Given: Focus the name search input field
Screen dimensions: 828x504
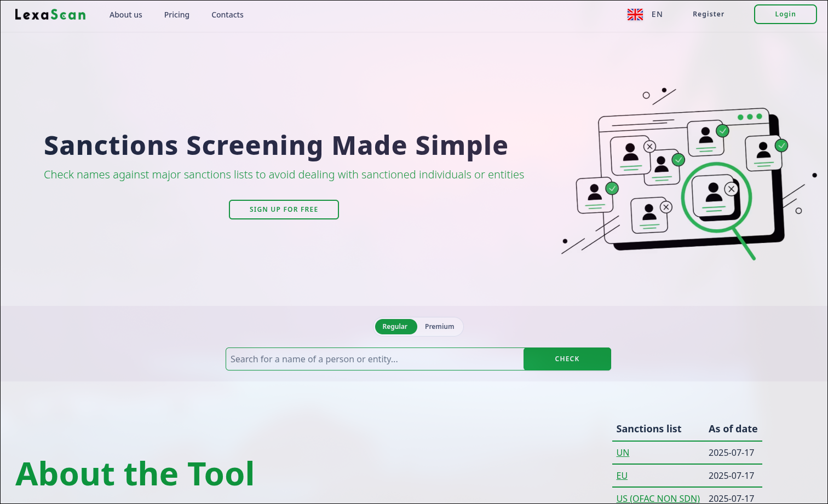Looking at the screenshot, I should point(375,359).
